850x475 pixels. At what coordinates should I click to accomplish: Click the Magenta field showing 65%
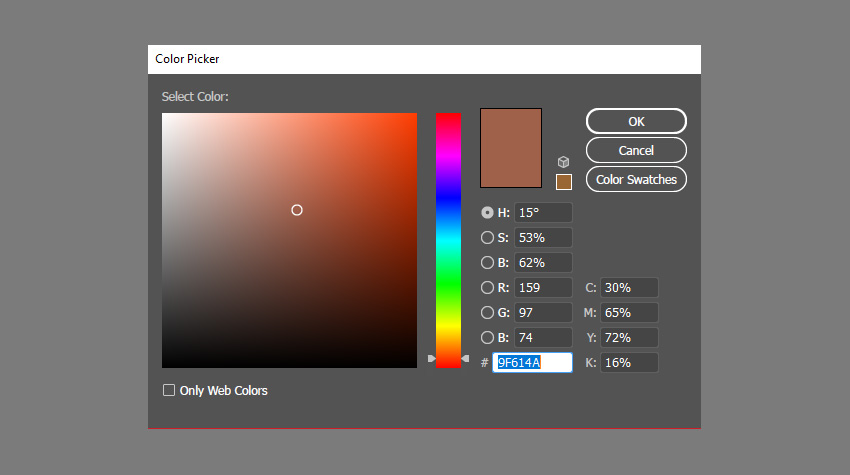coord(629,313)
